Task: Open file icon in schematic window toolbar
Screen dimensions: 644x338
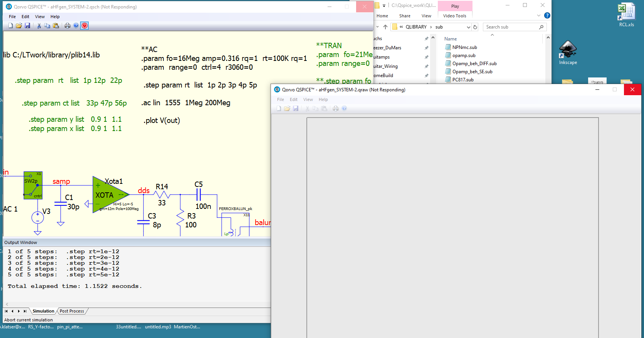Action: (19, 26)
